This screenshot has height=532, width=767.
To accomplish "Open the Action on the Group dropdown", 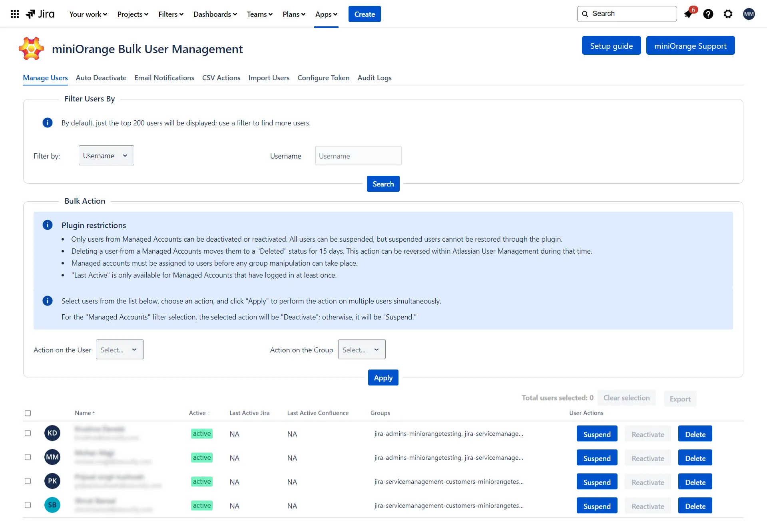I will pos(362,349).
